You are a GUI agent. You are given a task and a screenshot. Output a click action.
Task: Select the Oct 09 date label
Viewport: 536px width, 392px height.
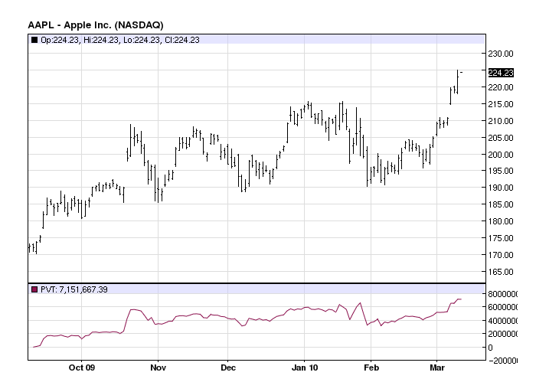[81, 367]
